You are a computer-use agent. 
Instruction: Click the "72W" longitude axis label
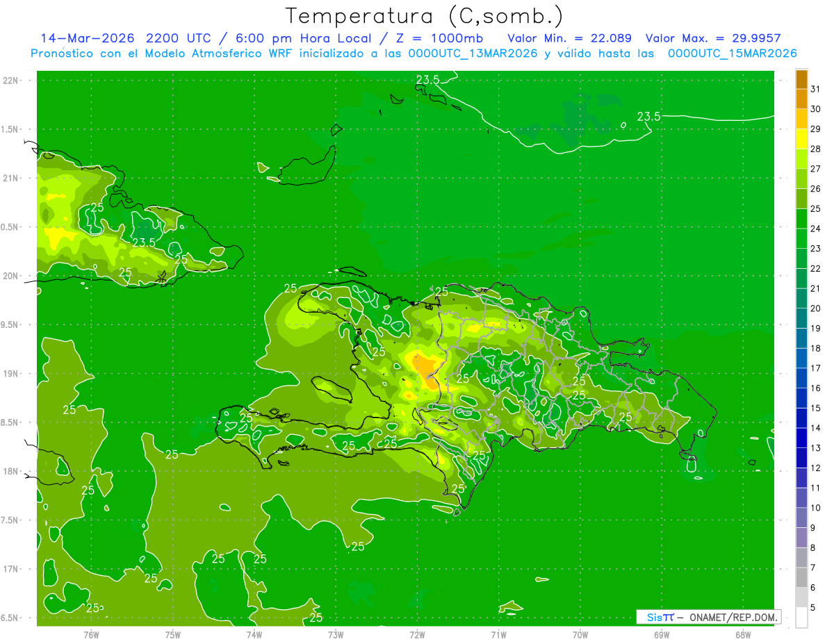[417, 635]
